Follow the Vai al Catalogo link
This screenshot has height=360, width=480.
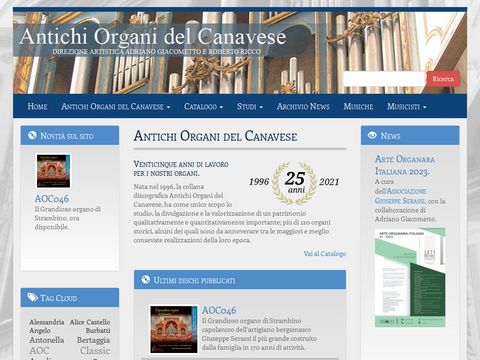(325, 253)
